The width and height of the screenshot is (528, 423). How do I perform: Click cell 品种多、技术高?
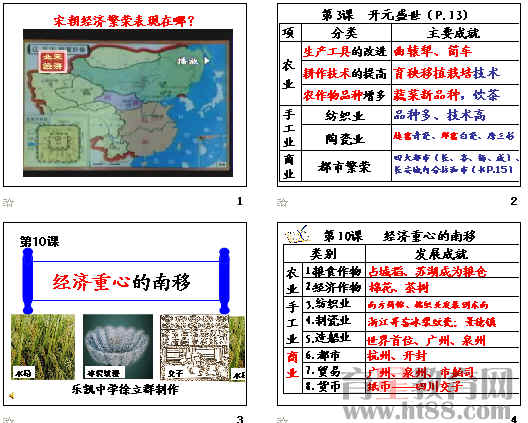pos(455,115)
